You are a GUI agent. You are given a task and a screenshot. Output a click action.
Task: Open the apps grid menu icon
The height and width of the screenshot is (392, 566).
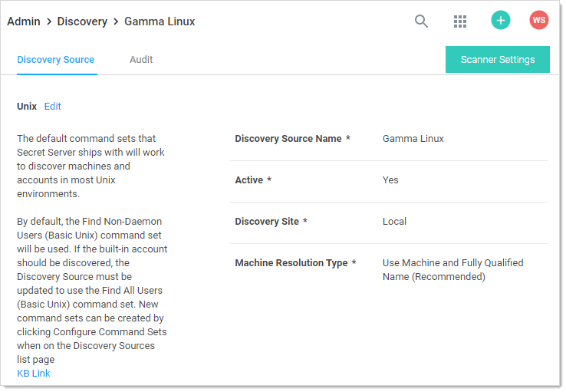460,21
